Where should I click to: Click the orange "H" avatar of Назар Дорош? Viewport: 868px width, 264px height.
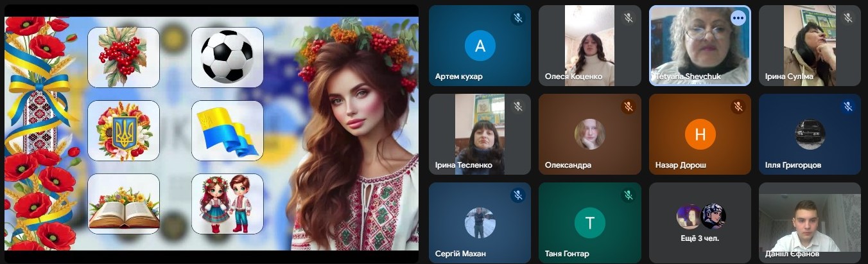(700, 134)
